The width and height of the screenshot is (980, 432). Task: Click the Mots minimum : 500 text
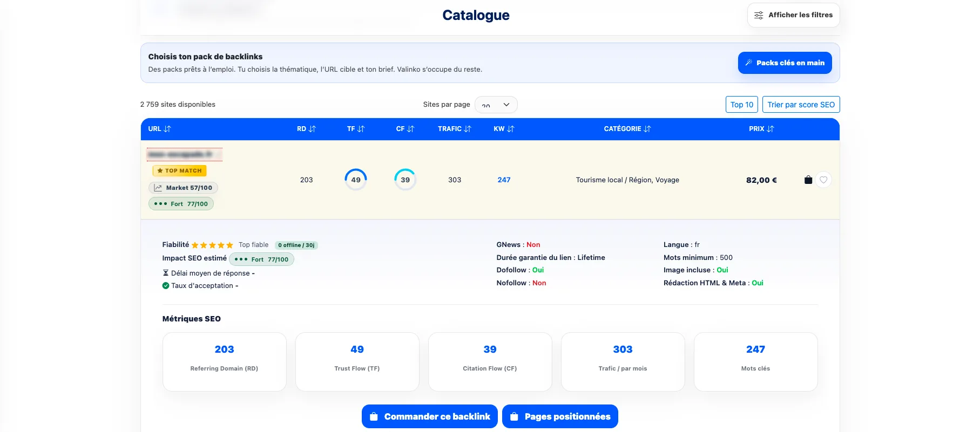pyautogui.click(x=698, y=258)
